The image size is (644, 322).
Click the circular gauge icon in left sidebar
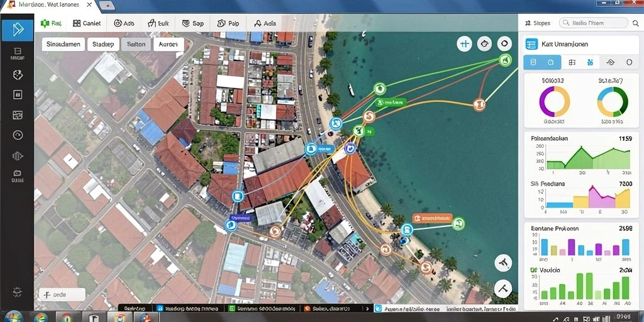[x=18, y=135]
